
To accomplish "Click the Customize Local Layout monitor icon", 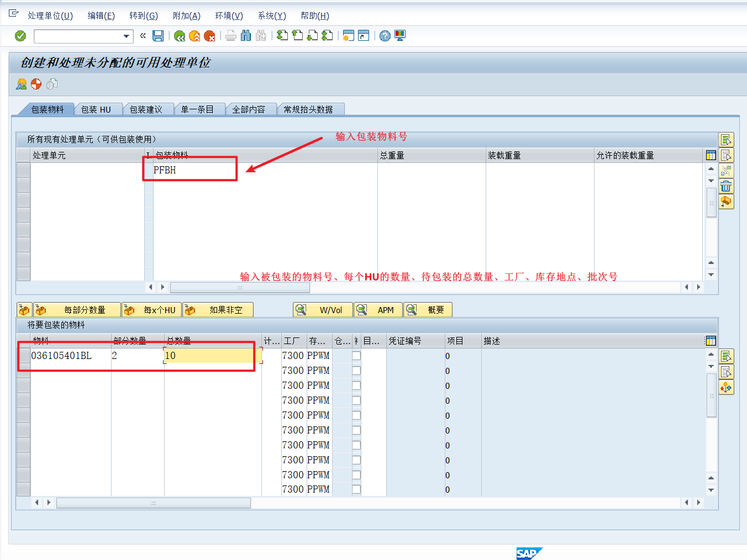I will (400, 36).
